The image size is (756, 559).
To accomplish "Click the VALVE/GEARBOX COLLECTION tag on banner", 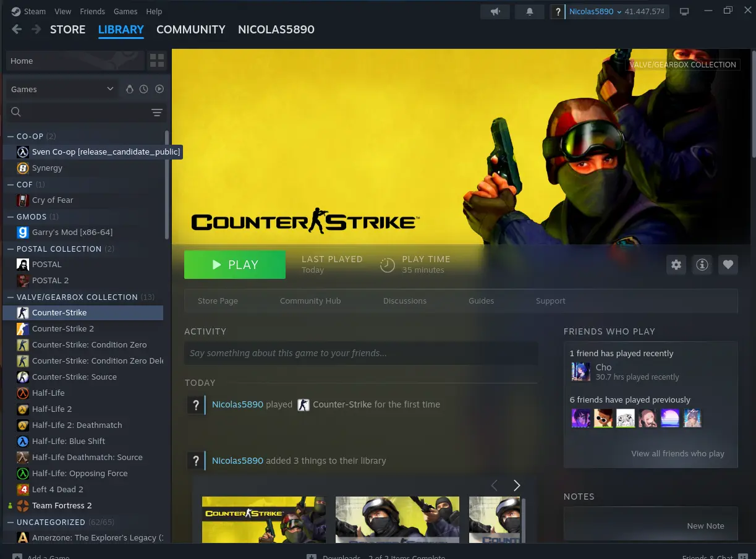I will tap(683, 64).
